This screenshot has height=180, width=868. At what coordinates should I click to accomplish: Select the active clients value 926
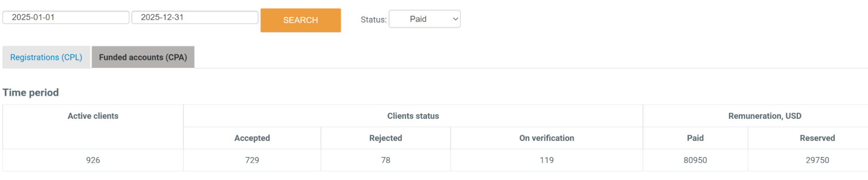93,160
